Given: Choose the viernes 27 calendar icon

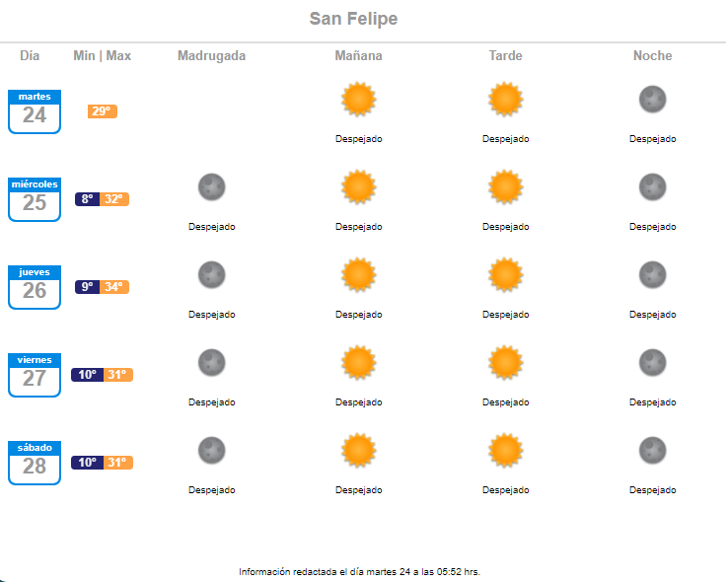Looking at the screenshot, I should 35,375.
